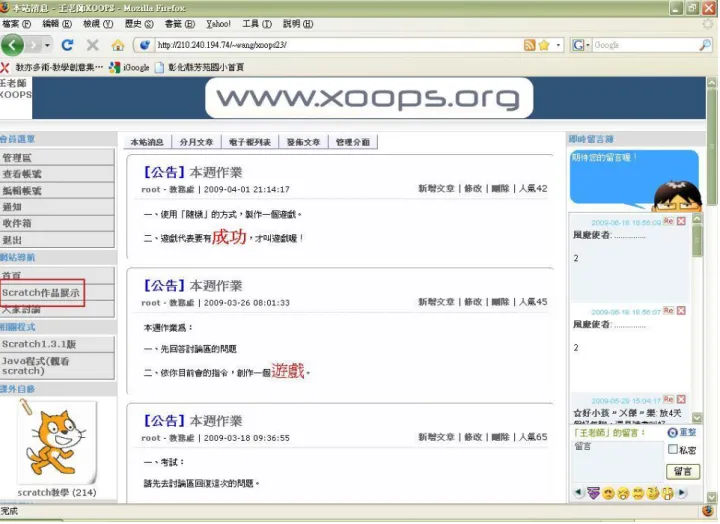The height and width of the screenshot is (524, 720).
Task: Bookmark this page with the star icon
Action: pyautogui.click(x=544, y=45)
